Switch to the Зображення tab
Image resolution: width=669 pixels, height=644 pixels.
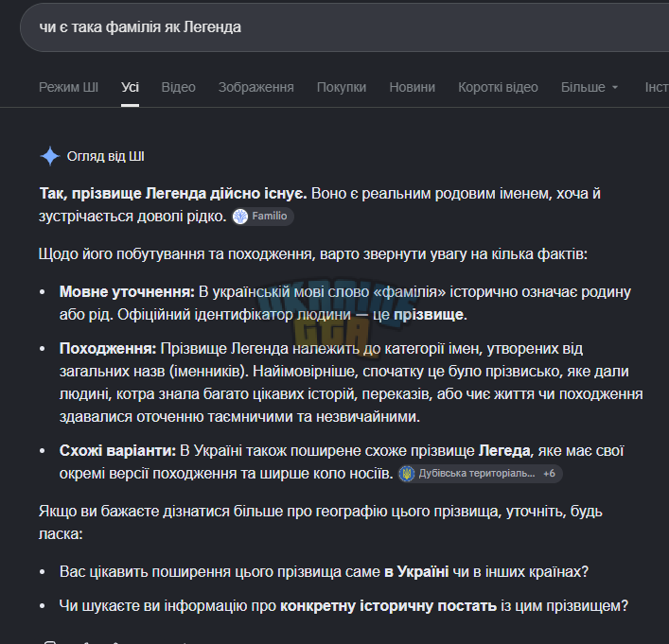256,87
